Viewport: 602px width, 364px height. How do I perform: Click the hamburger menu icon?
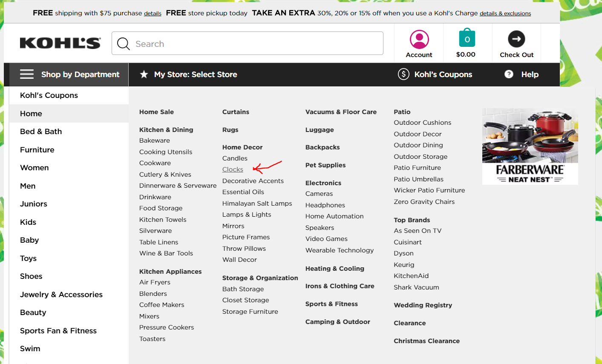27,75
